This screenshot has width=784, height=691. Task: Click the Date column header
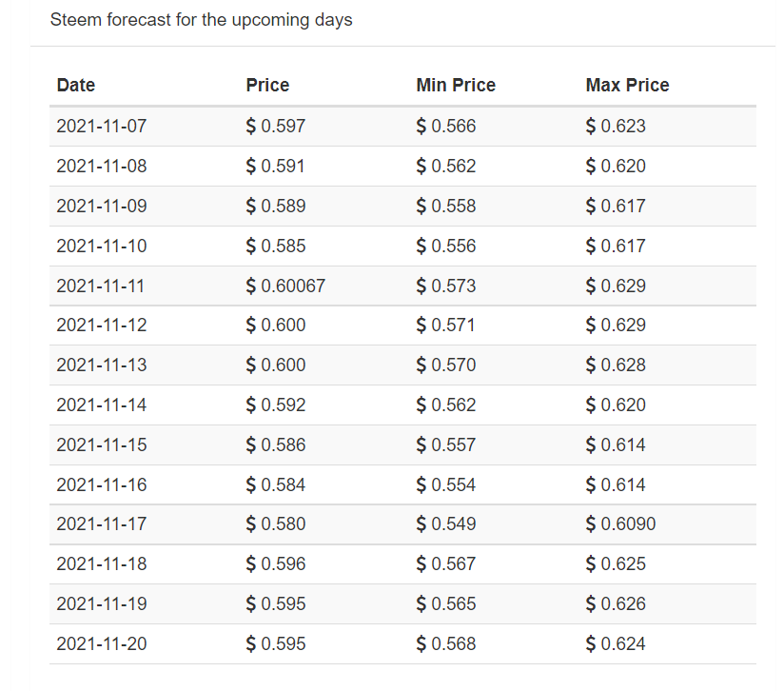(x=76, y=85)
